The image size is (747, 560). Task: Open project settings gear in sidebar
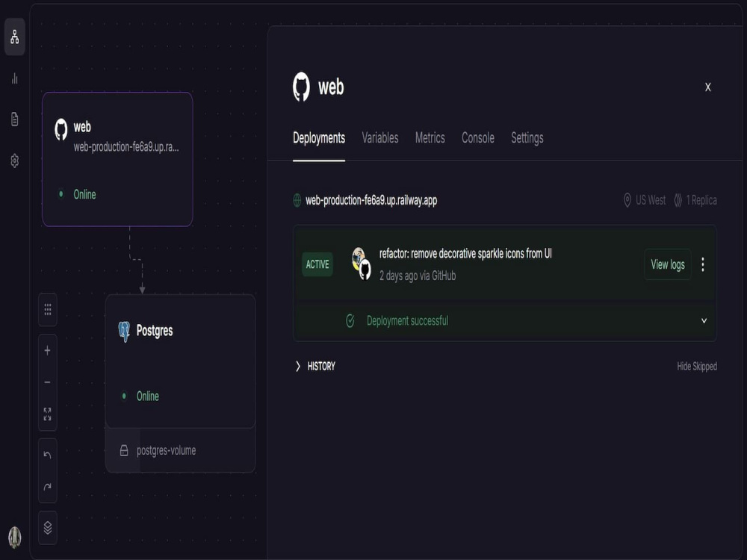pyautogui.click(x=15, y=161)
